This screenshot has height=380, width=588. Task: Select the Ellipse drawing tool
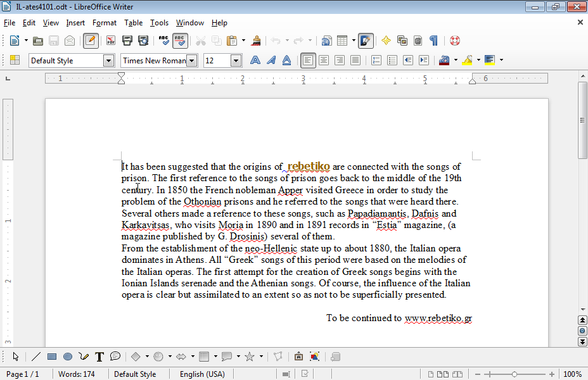coord(67,357)
